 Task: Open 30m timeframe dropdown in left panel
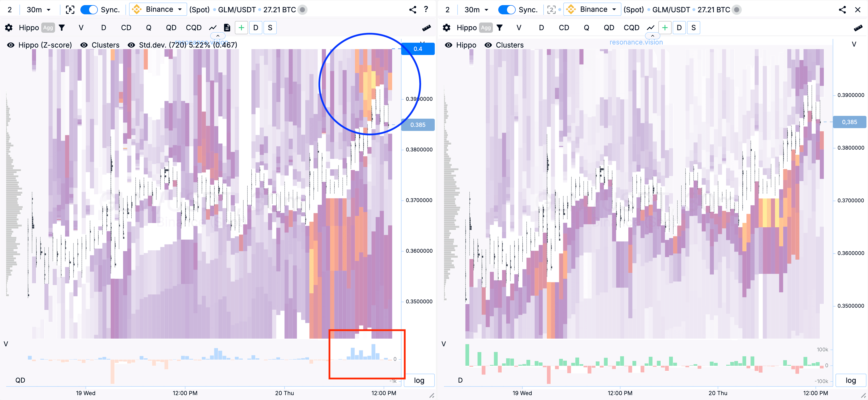(38, 9)
